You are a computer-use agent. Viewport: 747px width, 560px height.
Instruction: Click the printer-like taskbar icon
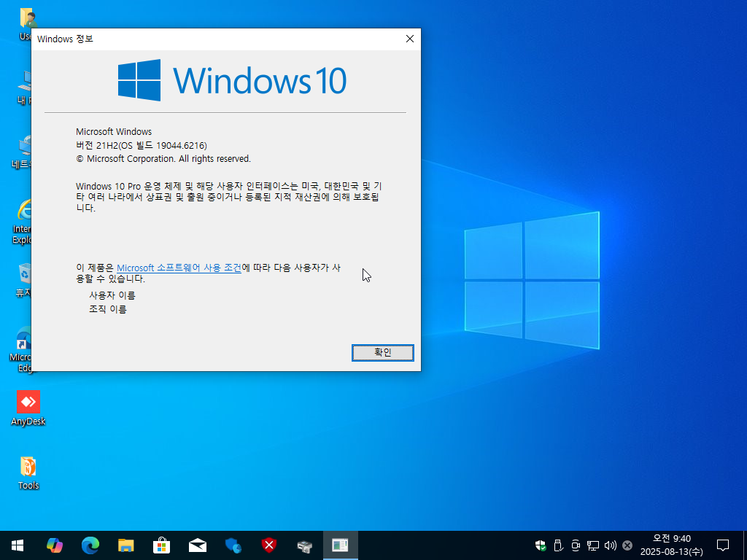coord(304,545)
